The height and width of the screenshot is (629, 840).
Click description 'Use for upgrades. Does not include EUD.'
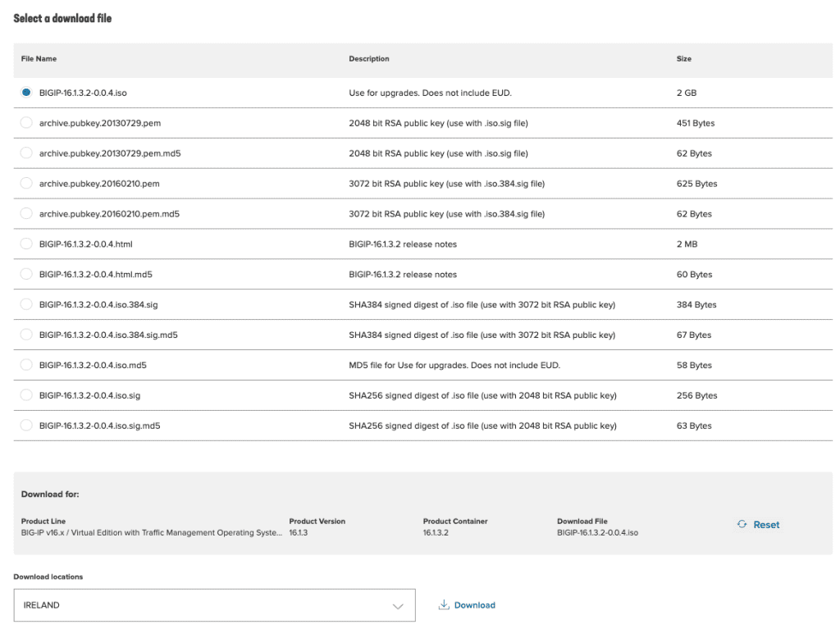pos(430,93)
